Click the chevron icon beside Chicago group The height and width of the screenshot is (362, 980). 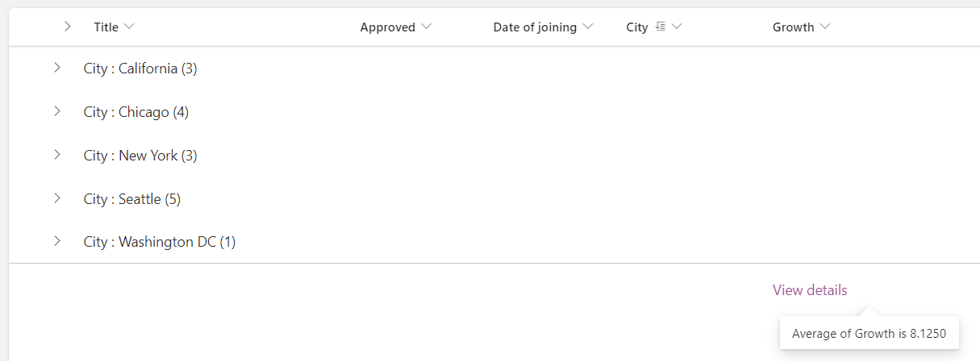point(57,112)
